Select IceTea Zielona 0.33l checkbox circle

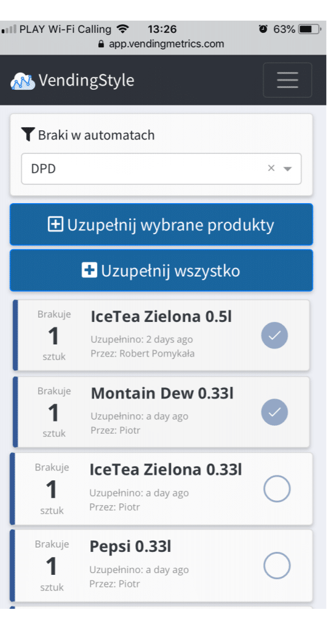pyautogui.click(x=277, y=489)
